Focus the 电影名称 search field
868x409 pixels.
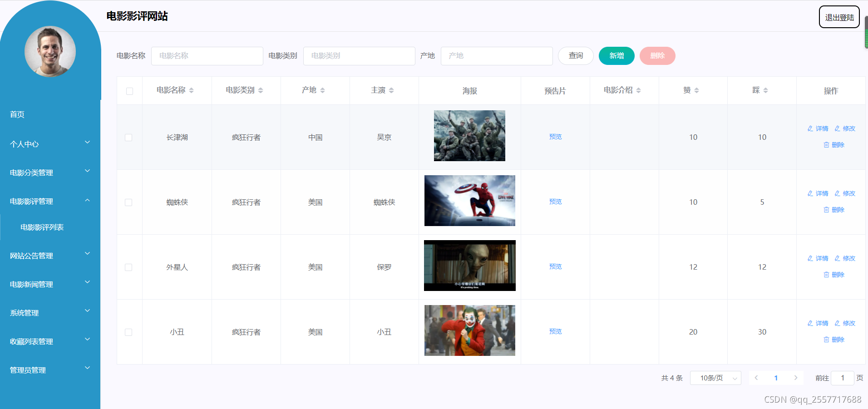(x=207, y=56)
